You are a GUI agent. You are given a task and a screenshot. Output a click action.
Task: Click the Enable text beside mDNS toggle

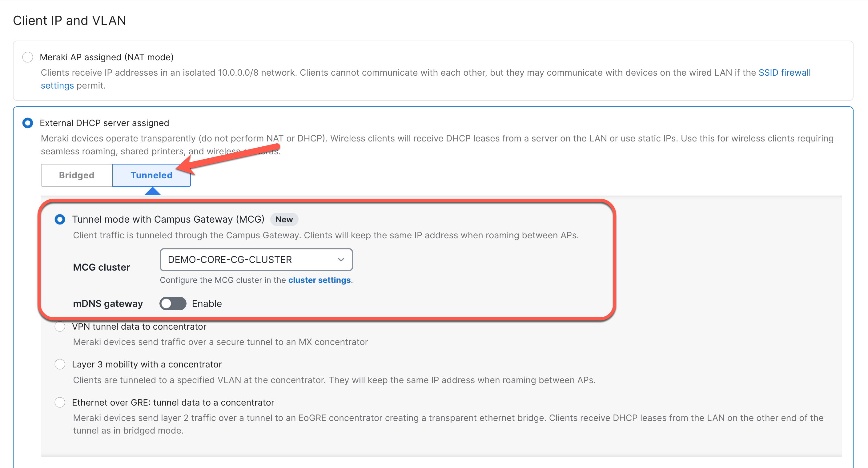point(207,304)
